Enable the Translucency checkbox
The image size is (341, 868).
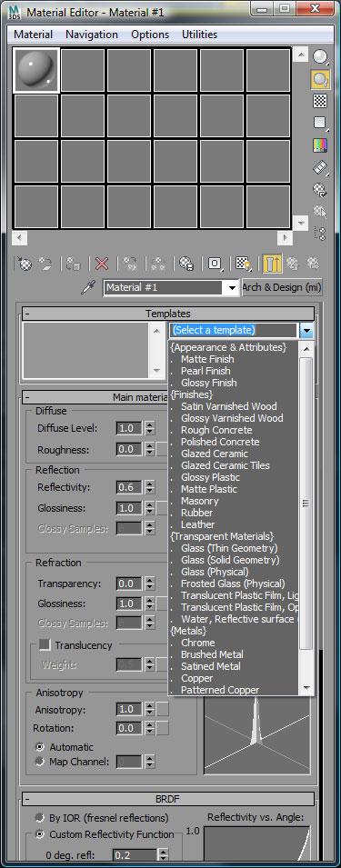click(x=45, y=645)
